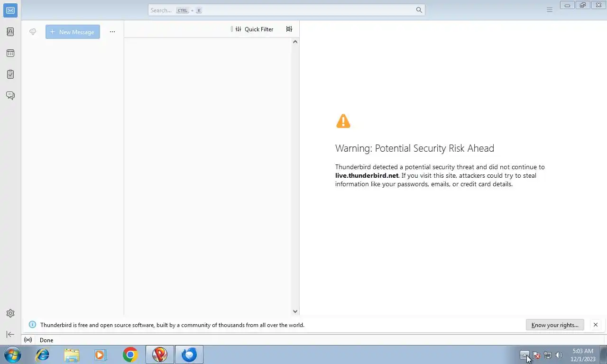Click message list scroll up arrow

coord(295,42)
